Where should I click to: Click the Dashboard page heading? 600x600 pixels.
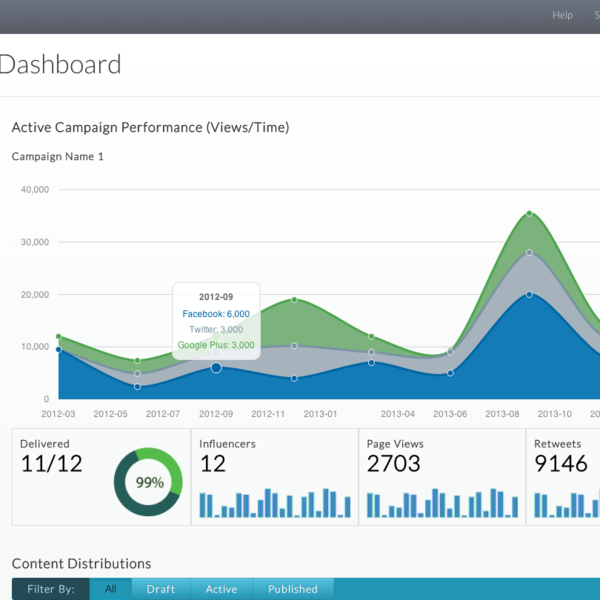[60, 65]
